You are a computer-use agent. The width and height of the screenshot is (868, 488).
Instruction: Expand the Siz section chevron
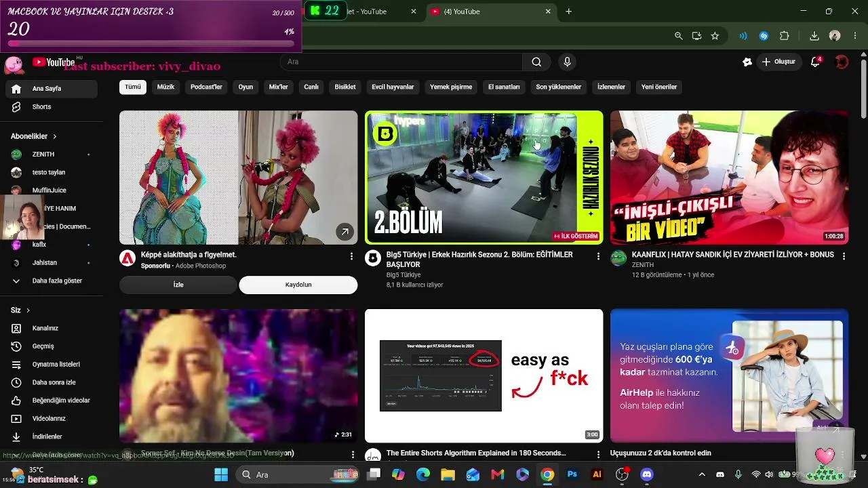pos(28,310)
